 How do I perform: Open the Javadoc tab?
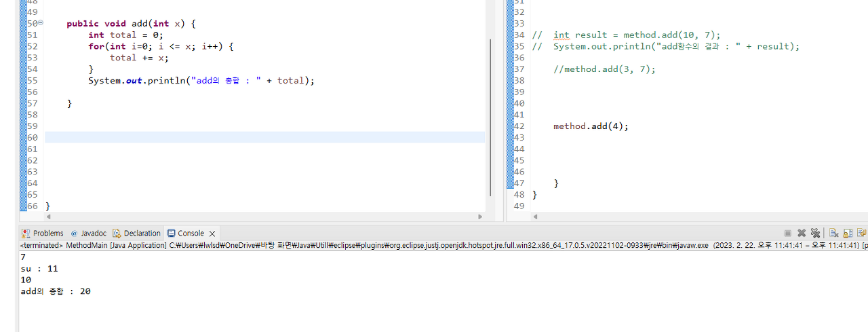88,233
